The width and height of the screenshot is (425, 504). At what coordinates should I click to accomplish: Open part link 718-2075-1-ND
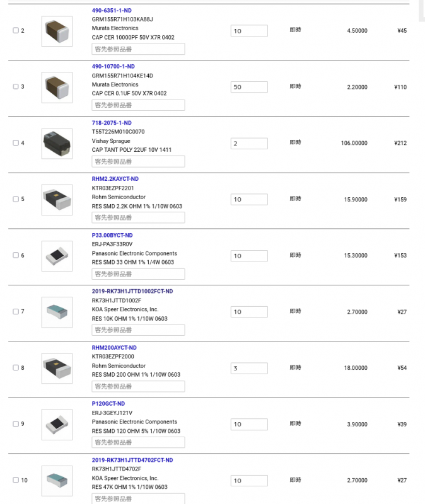(112, 123)
